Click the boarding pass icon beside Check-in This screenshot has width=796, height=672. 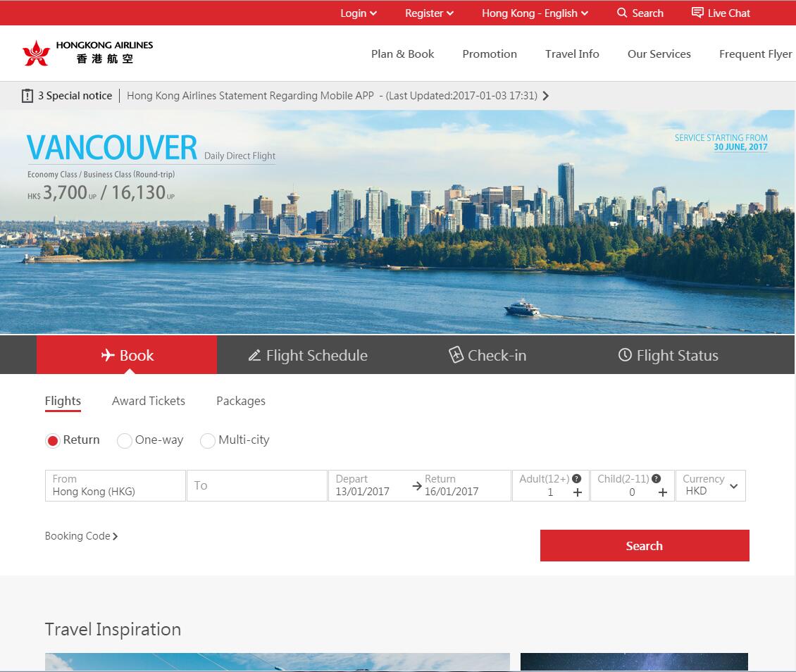point(456,355)
